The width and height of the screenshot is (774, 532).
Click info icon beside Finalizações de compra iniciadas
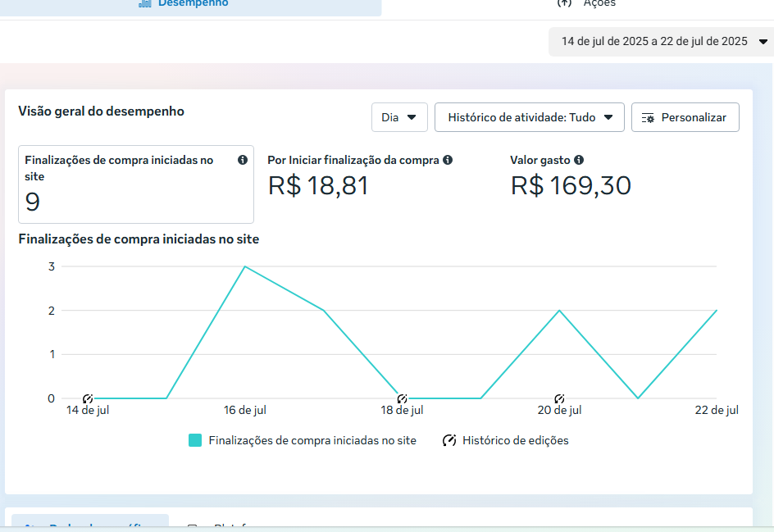point(243,161)
